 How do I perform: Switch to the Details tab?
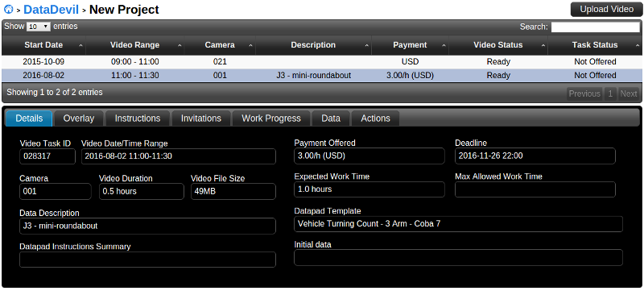coord(29,118)
